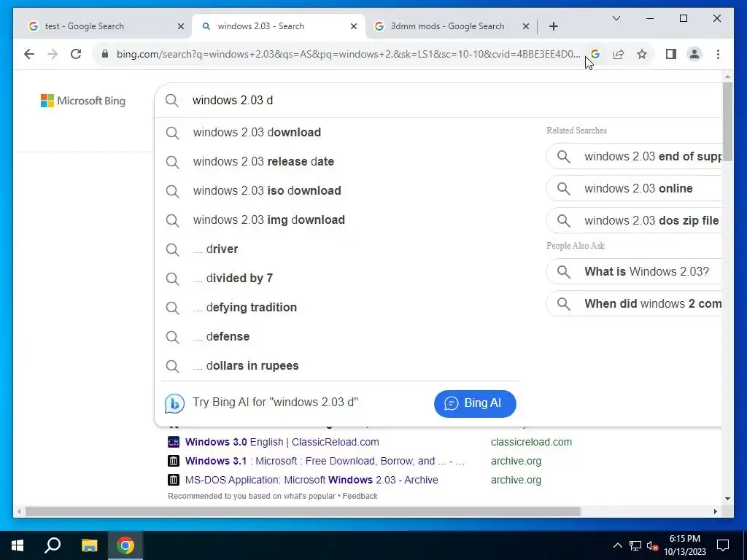
Task: Open the network status tray icon
Action: 635,545
